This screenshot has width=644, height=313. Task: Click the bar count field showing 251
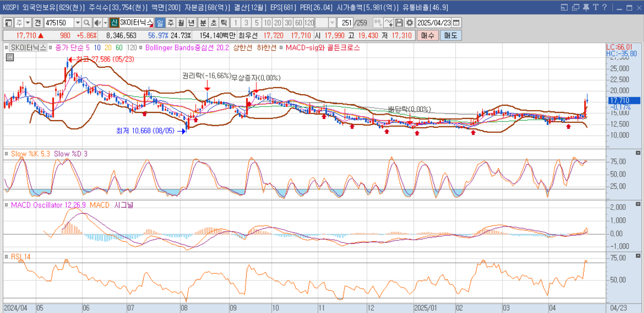(346, 23)
